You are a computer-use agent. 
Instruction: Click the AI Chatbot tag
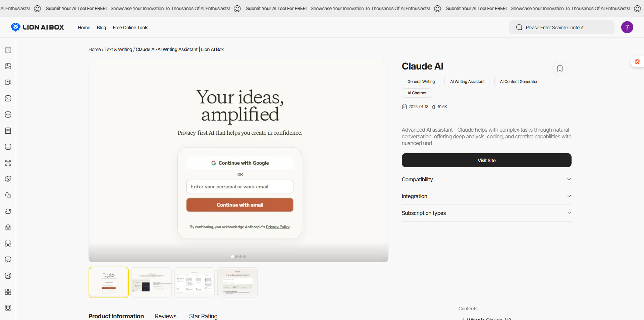[x=417, y=93]
